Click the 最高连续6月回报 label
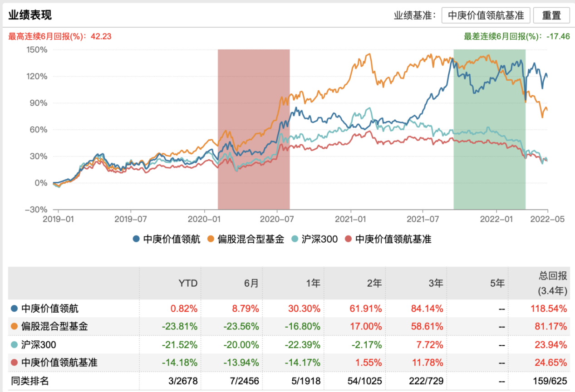The image size is (575, 392). tap(60, 36)
